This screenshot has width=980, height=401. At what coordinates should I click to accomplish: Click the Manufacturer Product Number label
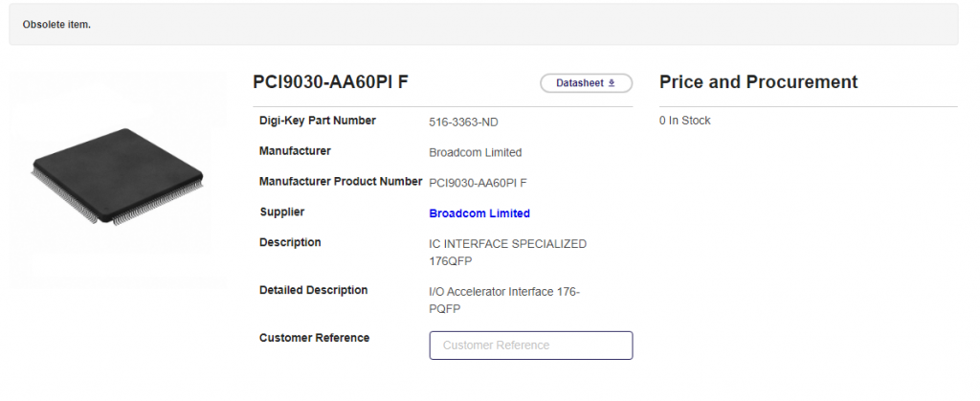point(341,181)
